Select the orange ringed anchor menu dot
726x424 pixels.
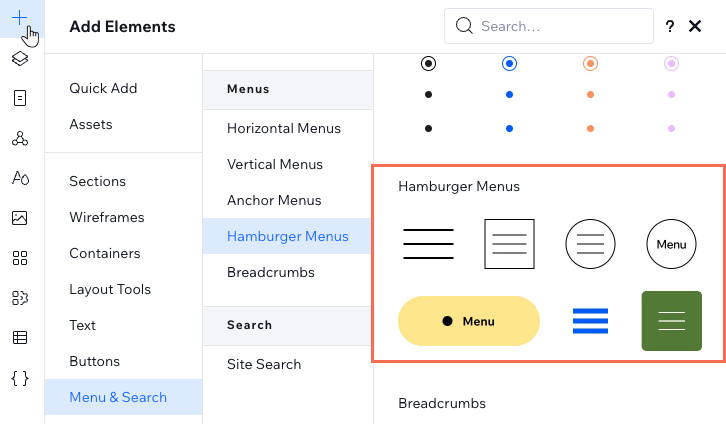coord(590,63)
